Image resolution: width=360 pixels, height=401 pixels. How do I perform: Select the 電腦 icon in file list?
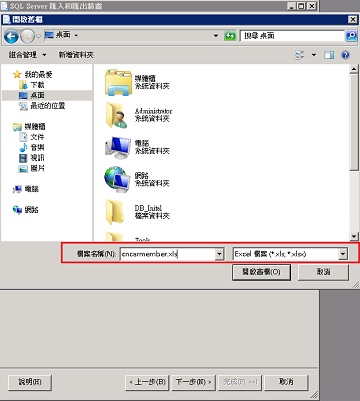click(x=118, y=147)
